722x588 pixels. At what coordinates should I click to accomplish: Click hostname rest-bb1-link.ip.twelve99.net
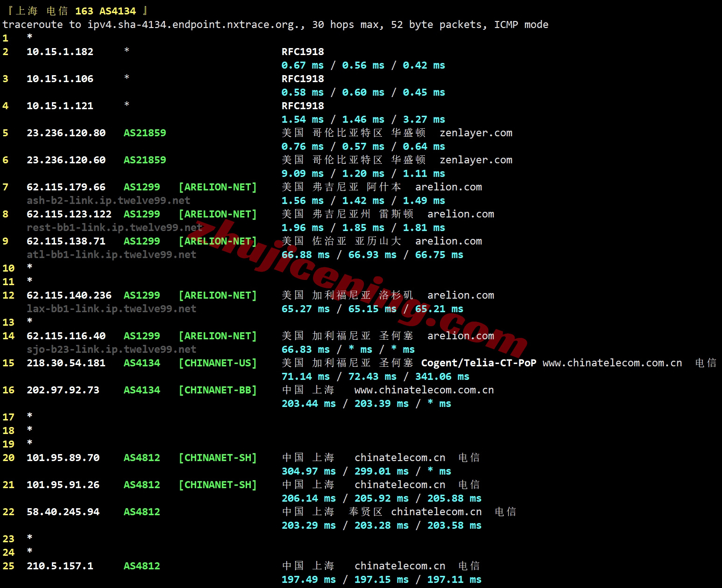point(114,228)
